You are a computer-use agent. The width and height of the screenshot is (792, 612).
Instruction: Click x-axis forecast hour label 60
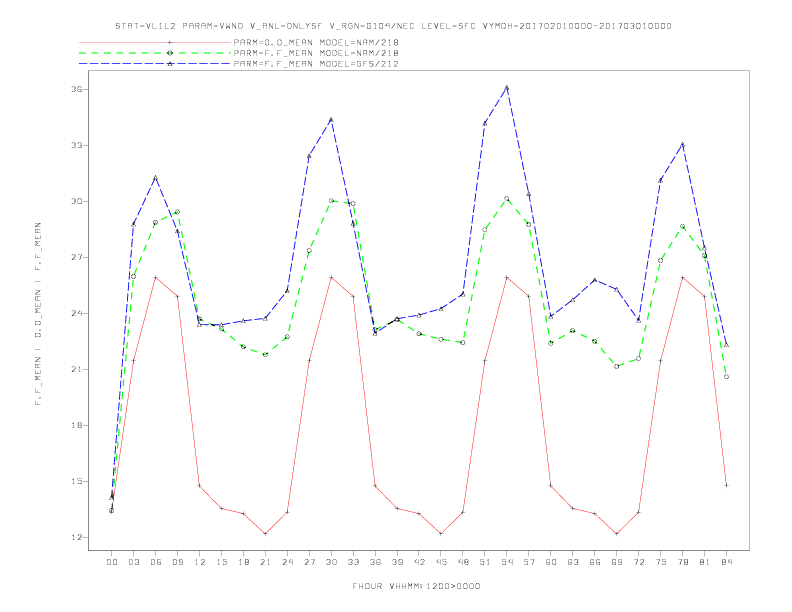(x=551, y=562)
